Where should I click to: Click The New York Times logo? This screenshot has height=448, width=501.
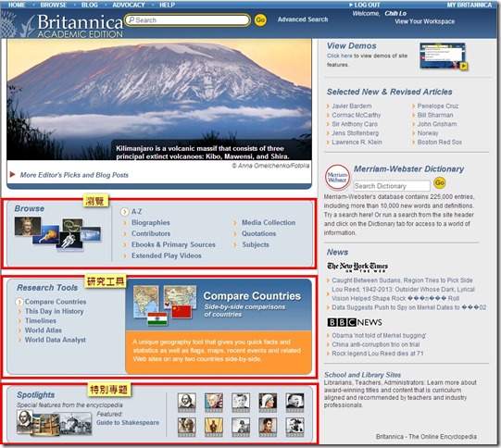point(357,267)
